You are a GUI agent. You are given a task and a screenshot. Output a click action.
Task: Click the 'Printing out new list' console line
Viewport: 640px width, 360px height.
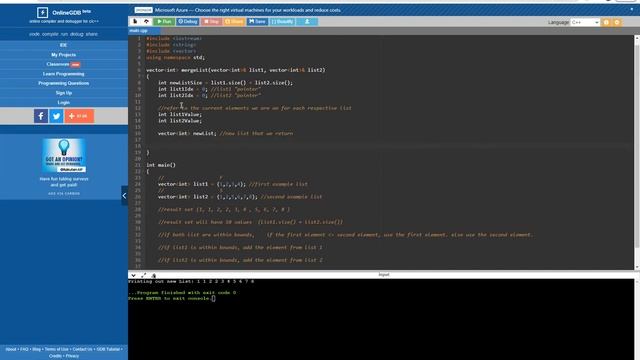point(191,282)
